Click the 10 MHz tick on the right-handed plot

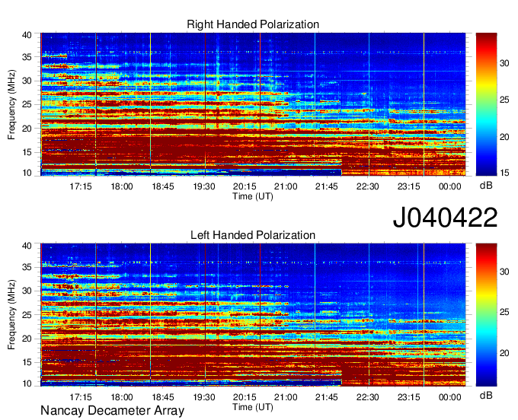click(27, 173)
